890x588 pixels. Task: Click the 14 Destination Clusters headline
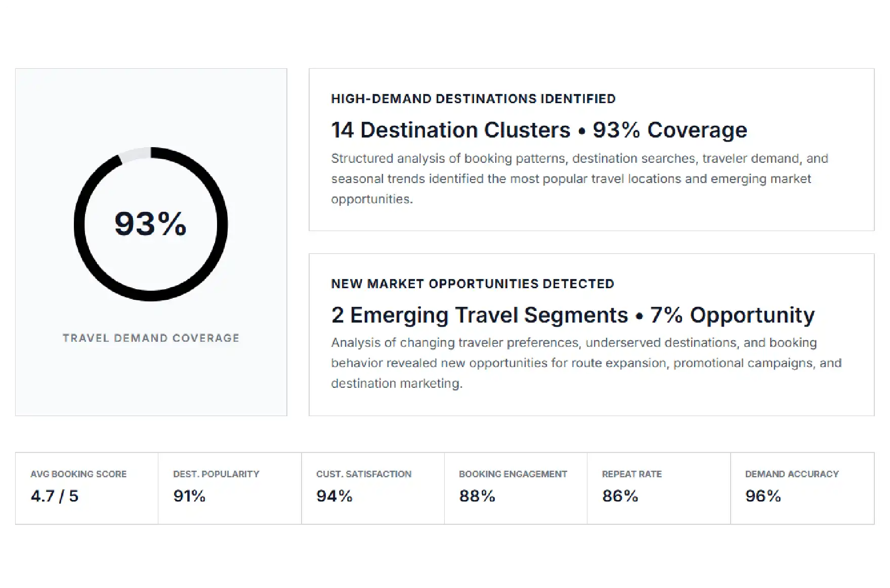[x=539, y=130]
